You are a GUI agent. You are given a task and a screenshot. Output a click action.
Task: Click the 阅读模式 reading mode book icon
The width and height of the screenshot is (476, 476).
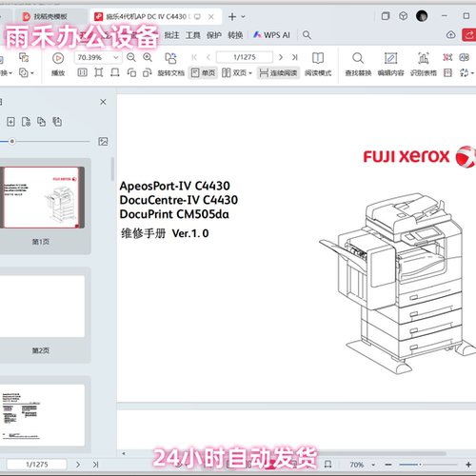pos(318,58)
